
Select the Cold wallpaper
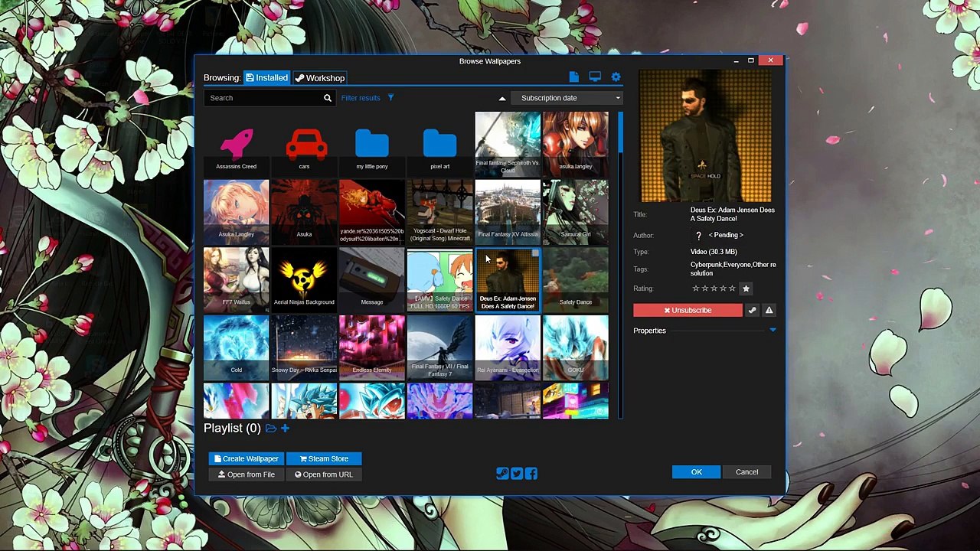click(236, 348)
